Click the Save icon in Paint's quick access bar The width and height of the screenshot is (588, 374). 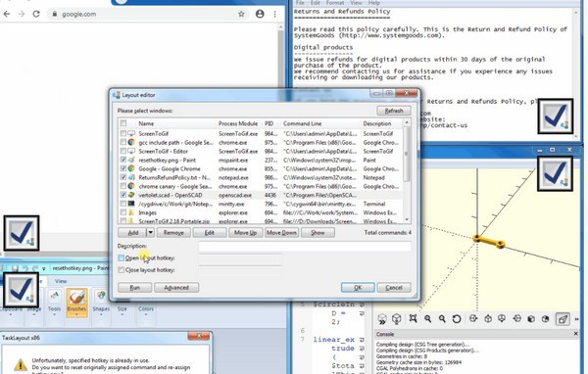click(x=15, y=268)
